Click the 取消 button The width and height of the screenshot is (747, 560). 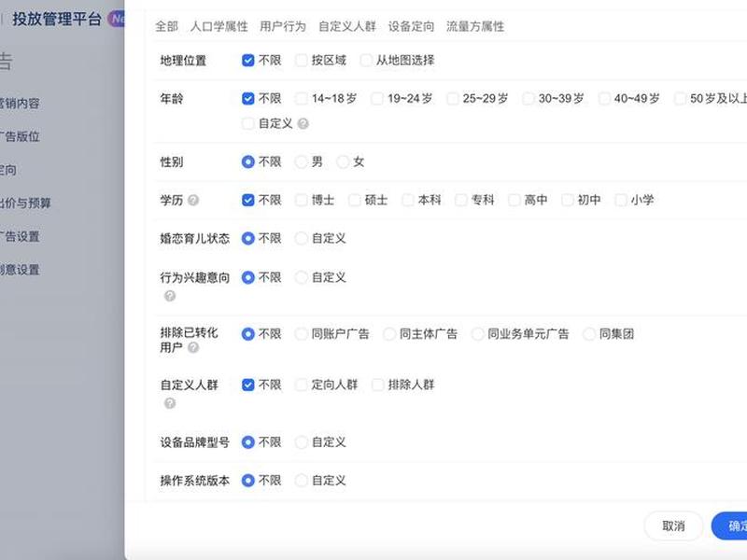(x=673, y=526)
